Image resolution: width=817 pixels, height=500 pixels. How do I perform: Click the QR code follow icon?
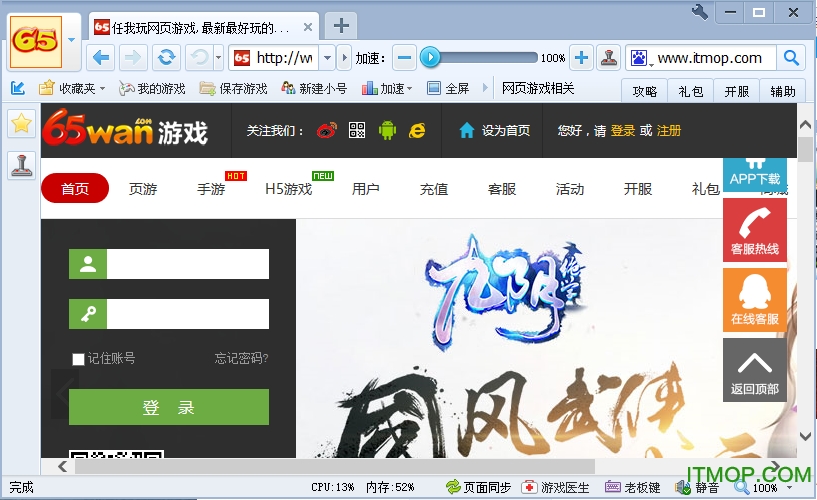coord(357,130)
